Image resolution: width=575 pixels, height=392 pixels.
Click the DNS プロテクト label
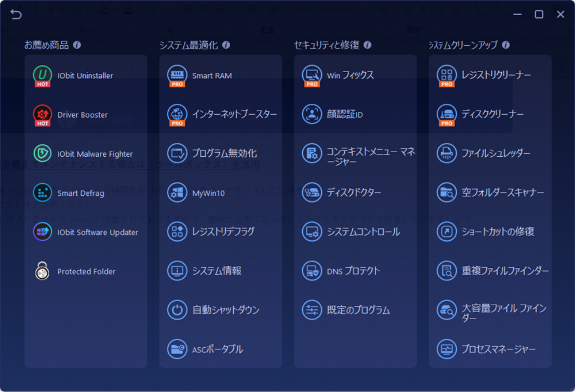353,271
